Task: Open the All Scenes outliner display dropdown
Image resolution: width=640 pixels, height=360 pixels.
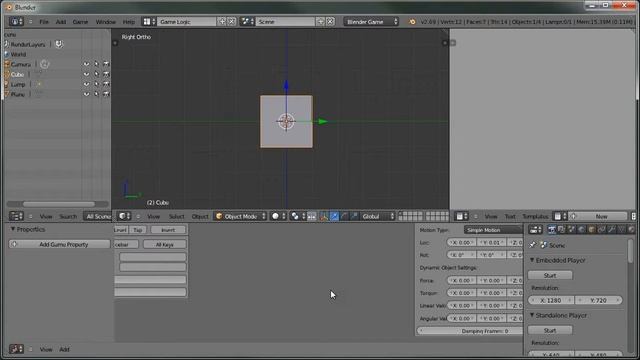Action: tap(97, 216)
